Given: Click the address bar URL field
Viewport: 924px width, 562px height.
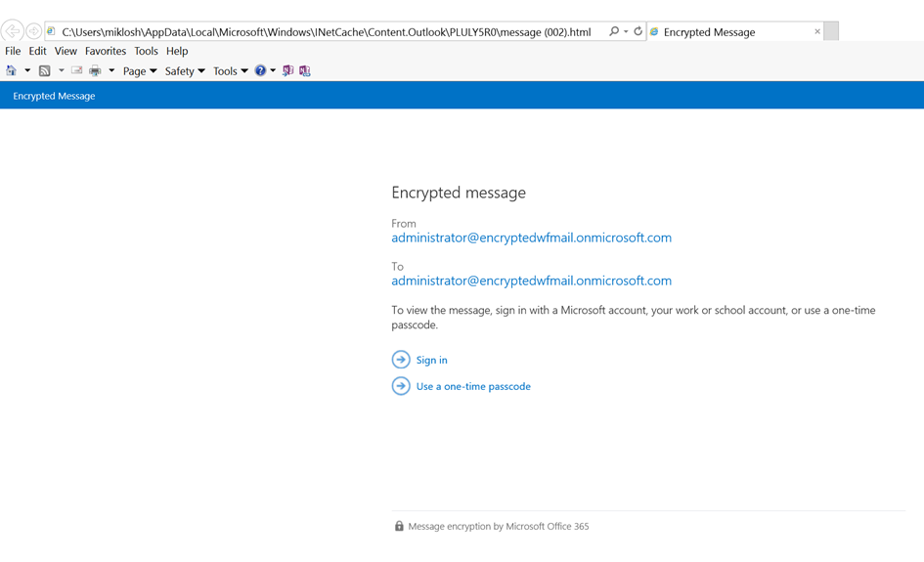Looking at the screenshot, I should pyautogui.click(x=326, y=32).
